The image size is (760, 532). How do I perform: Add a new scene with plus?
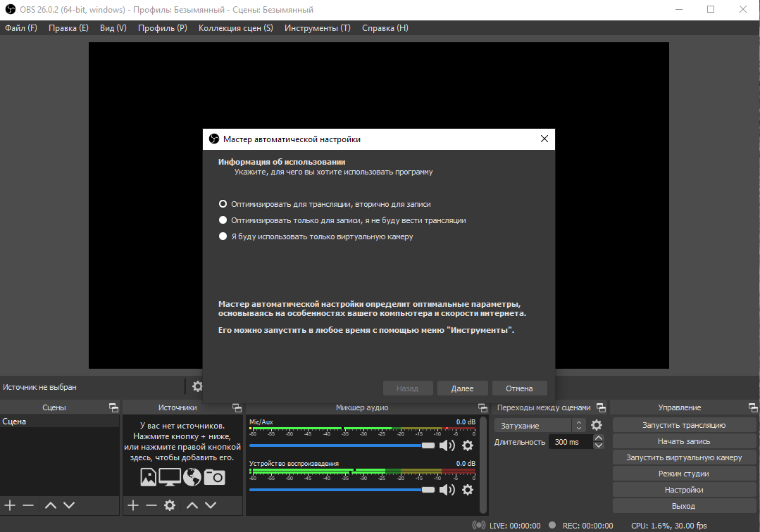(x=10, y=505)
